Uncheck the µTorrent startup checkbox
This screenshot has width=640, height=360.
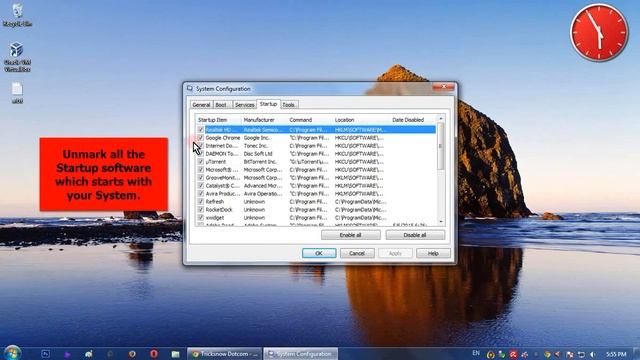click(200, 162)
